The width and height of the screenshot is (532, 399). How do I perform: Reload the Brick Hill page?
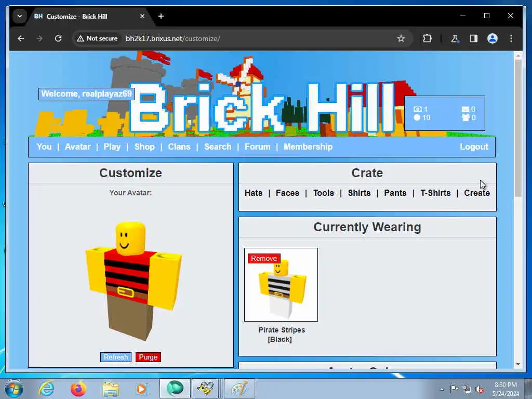pyautogui.click(x=58, y=38)
